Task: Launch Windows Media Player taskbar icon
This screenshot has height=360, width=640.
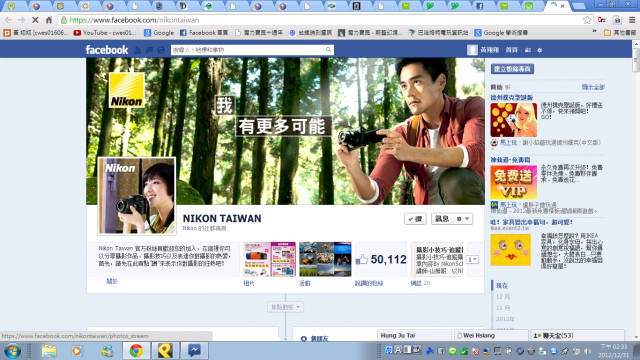Action: tap(76, 351)
